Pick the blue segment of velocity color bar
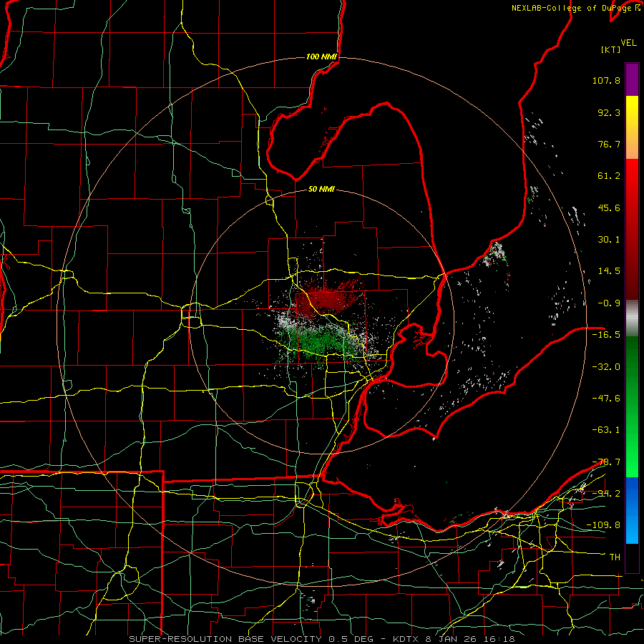644x644 pixels. (x=632, y=510)
